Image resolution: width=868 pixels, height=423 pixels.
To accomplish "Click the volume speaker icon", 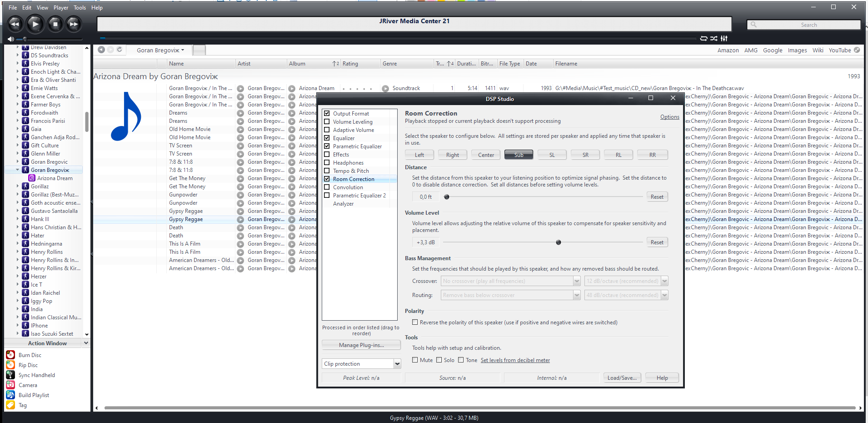I will click(10, 39).
